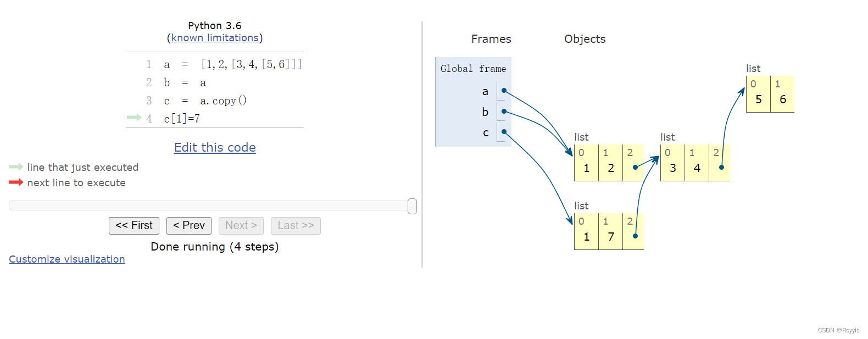Click the execution step slider handle
The width and height of the screenshot is (868, 339).
pyautogui.click(x=413, y=206)
